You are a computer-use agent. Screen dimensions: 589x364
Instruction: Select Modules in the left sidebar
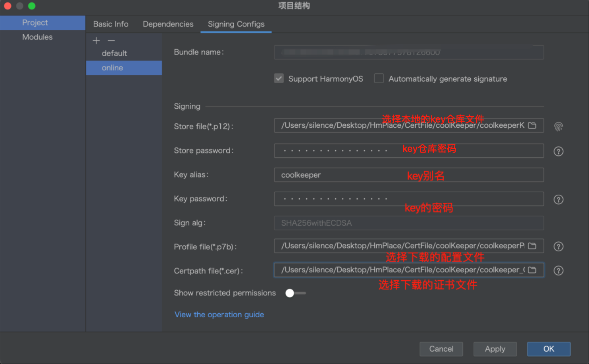(37, 37)
